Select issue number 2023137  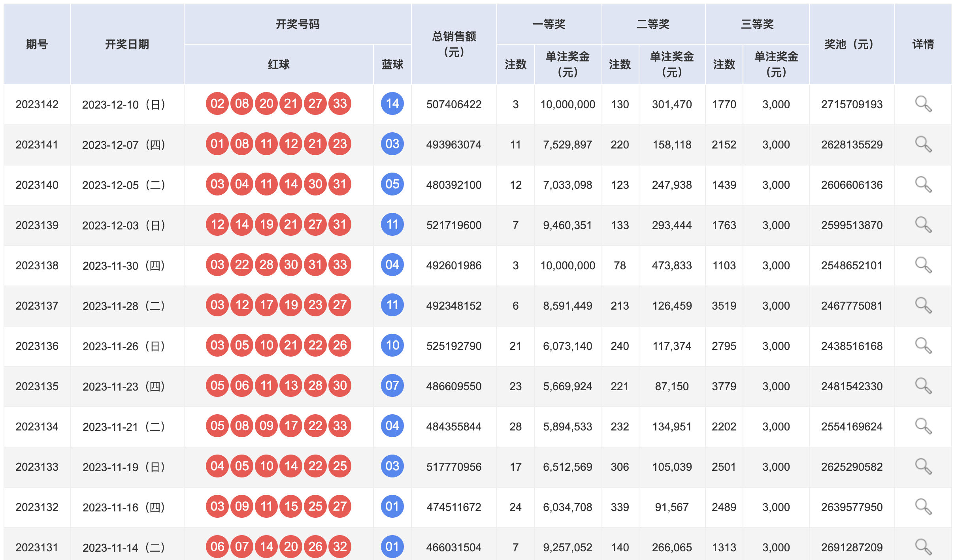[37, 306]
